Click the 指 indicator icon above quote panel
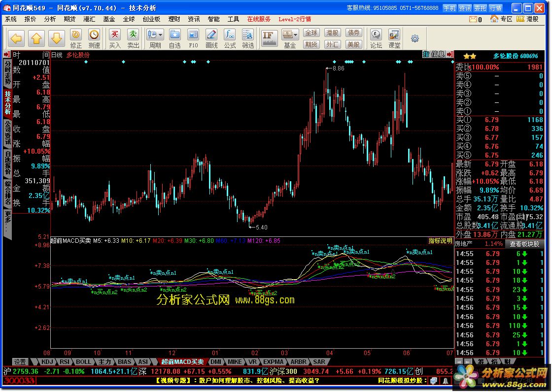This screenshot has height=392, width=552. point(426,54)
